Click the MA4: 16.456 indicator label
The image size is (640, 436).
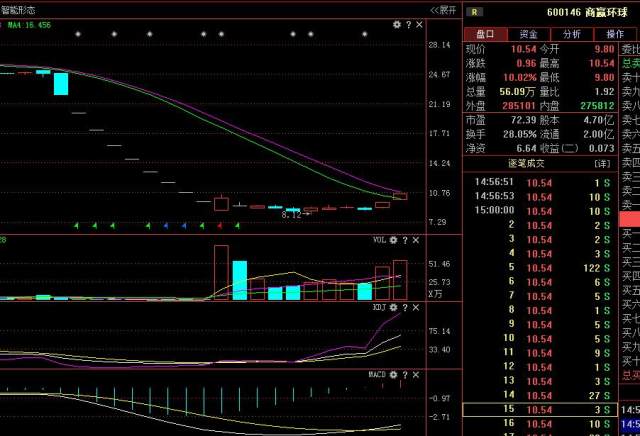pos(29,25)
